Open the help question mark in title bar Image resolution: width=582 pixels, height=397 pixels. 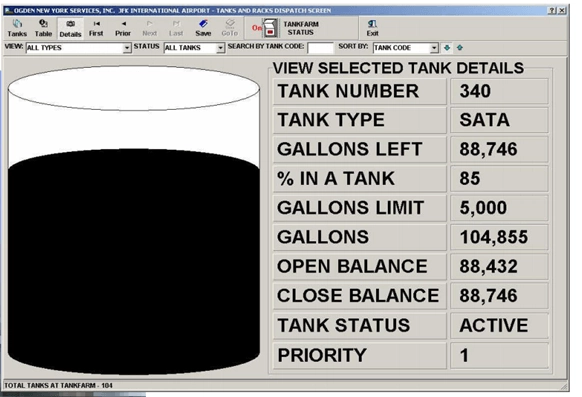552,10
